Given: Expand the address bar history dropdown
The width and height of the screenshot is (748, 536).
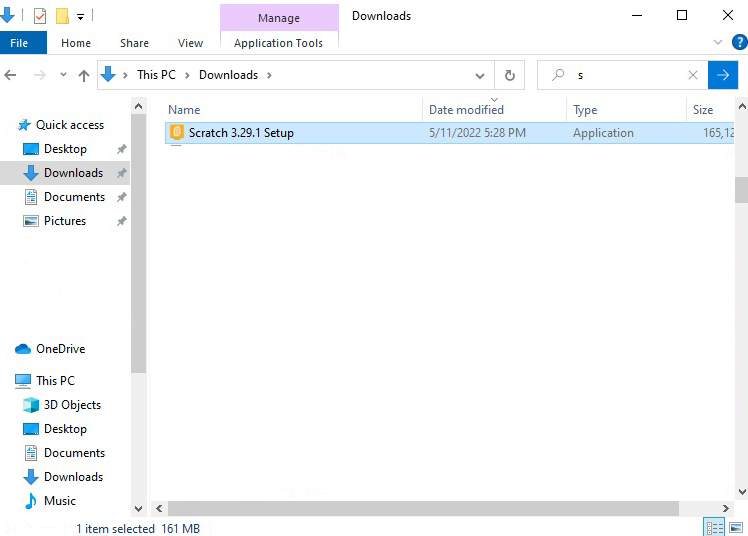Looking at the screenshot, I should (481, 75).
